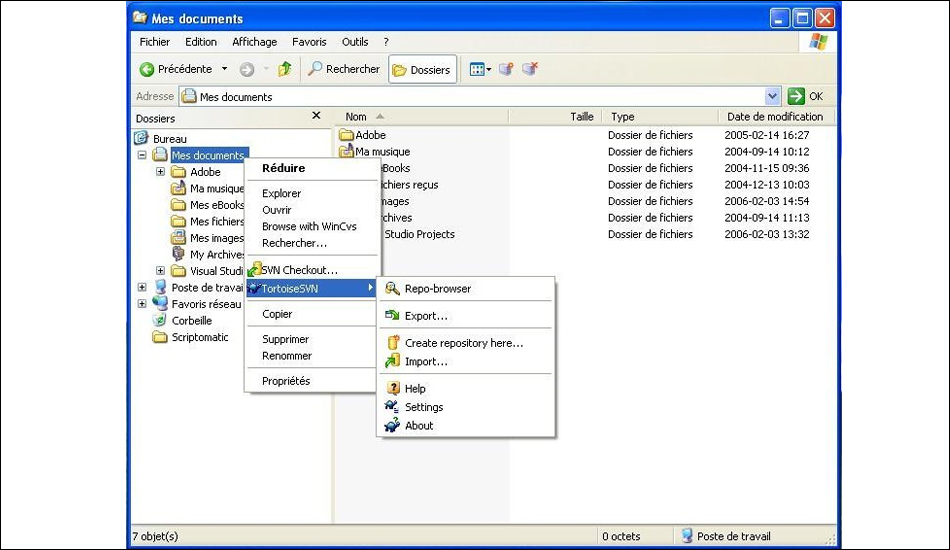Open the Précédente history dropdown arrow

point(224,69)
